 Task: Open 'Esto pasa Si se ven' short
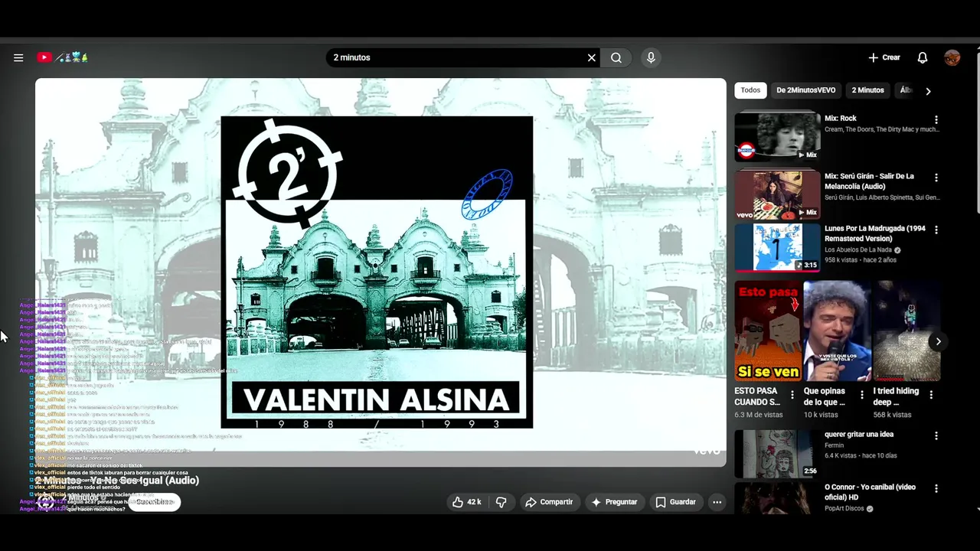(768, 331)
